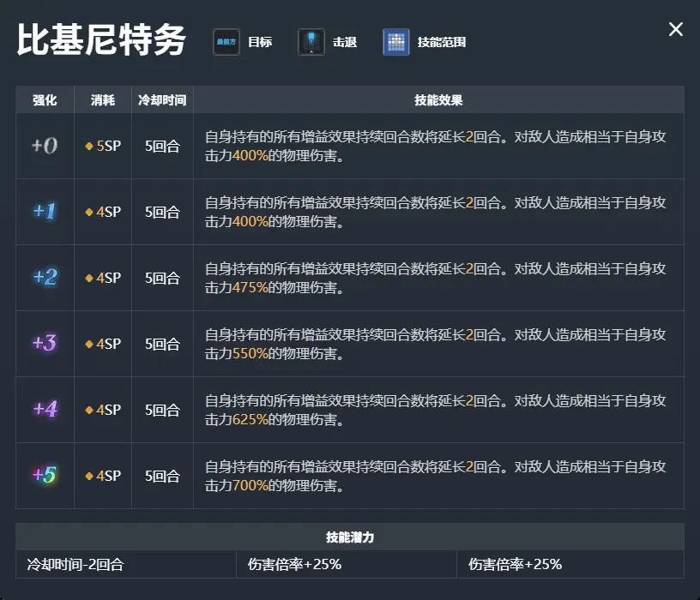
Task: Select the +3 enhancement level icon
Action: (x=45, y=344)
